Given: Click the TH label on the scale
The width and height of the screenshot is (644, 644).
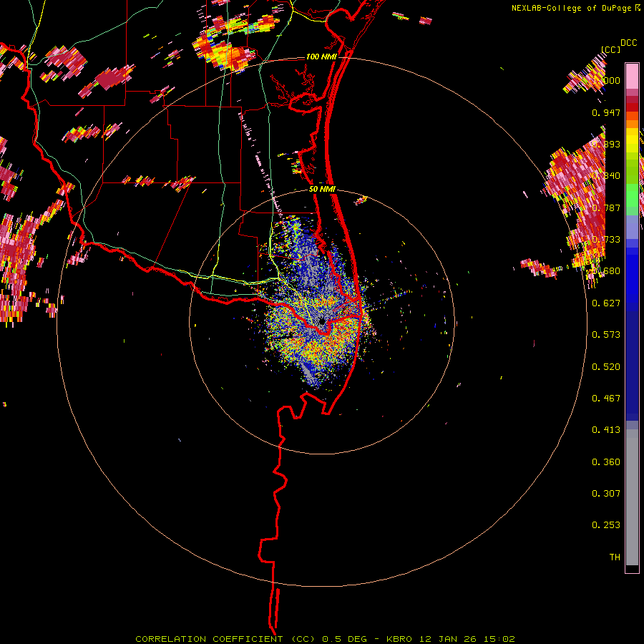Looking at the screenshot, I should point(615,557).
